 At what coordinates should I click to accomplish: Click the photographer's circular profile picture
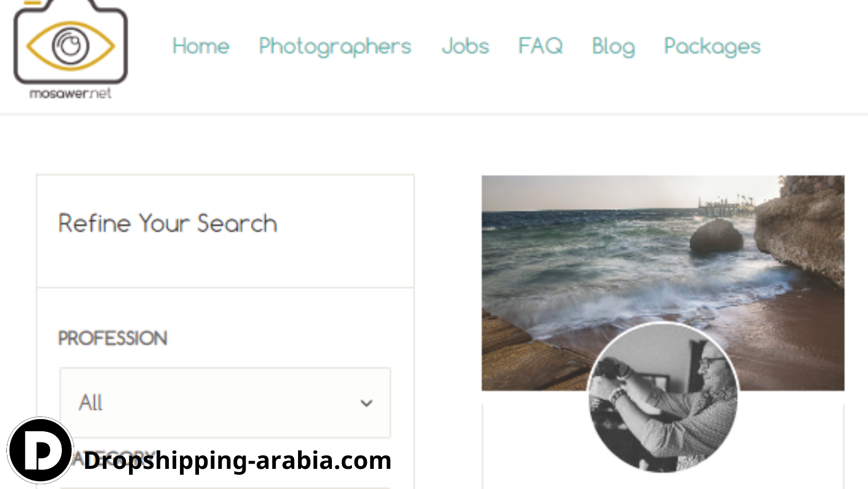point(663,397)
